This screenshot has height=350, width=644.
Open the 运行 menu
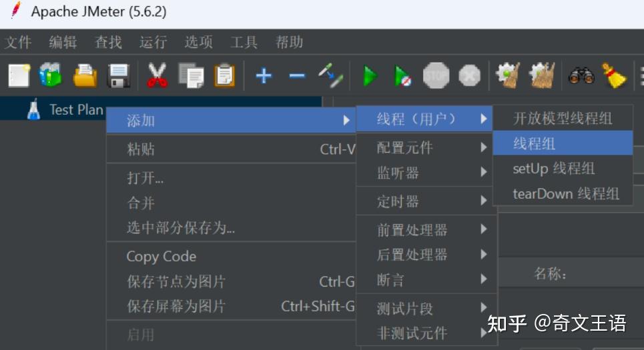point(153,42)
